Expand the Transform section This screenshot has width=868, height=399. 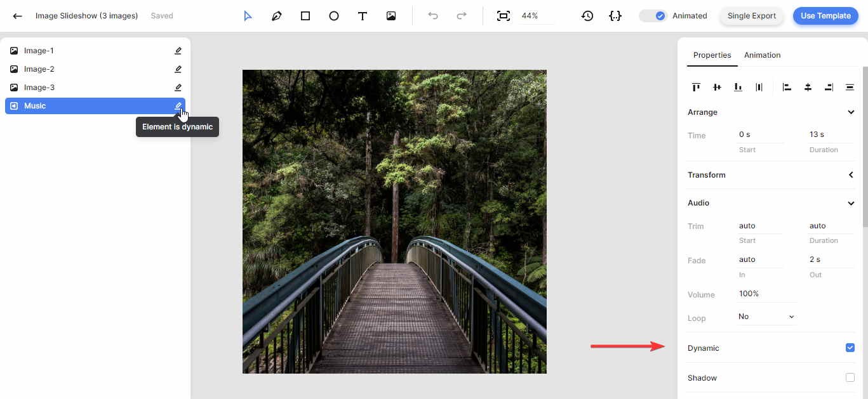pyautogui.click(x=851, y=174)
